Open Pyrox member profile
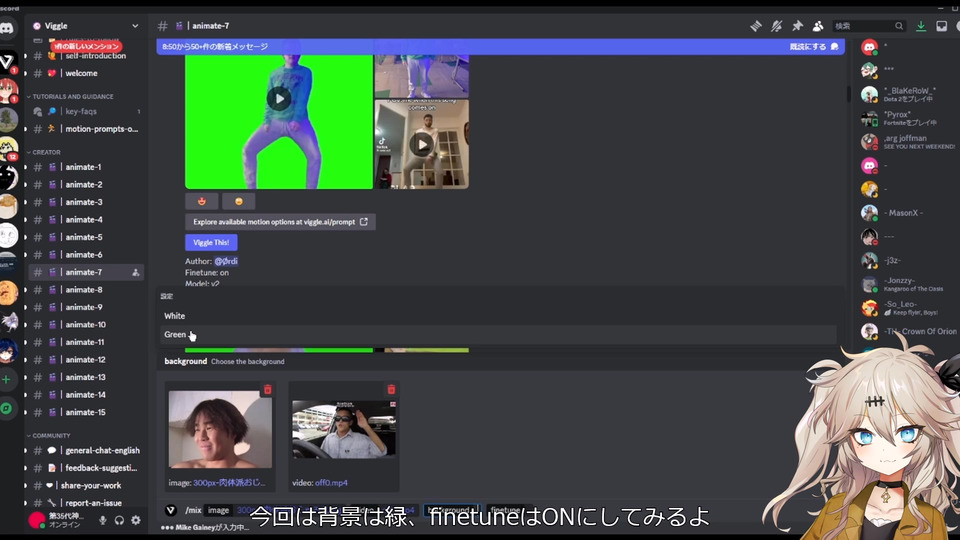Image resolution: width=960 pixels, height=540 pixels. [x=909, y=118]
